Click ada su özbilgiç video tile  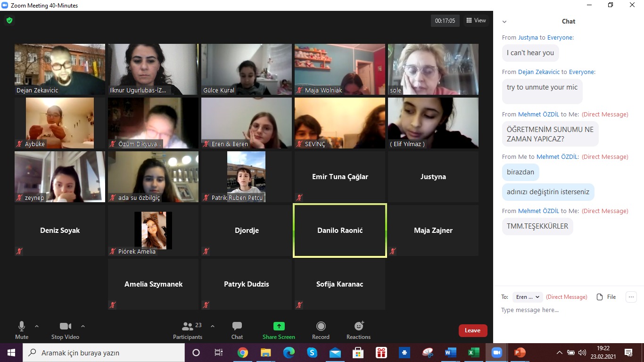coord(153,177)
